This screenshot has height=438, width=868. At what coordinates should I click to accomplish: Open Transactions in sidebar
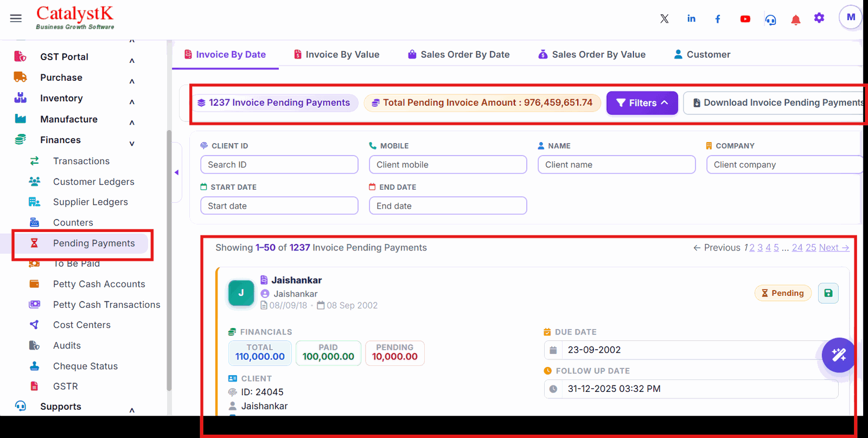pyautogui.click(x=81, y=161)
